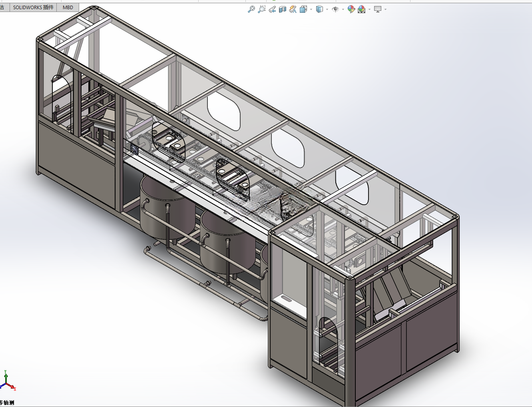Click the coordinate triad in the corner
Viewport: 532px width, 407px height.
[x=8, y=381]
